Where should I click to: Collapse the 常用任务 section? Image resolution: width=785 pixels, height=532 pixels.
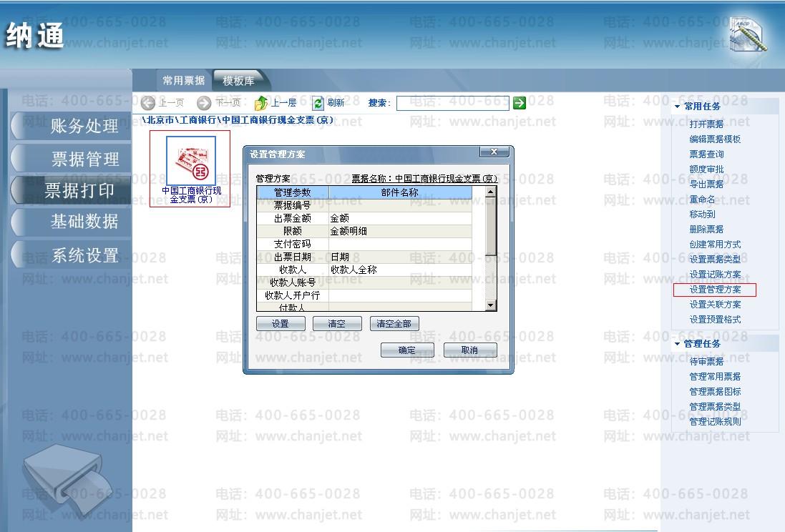click(x=677, y=107)
